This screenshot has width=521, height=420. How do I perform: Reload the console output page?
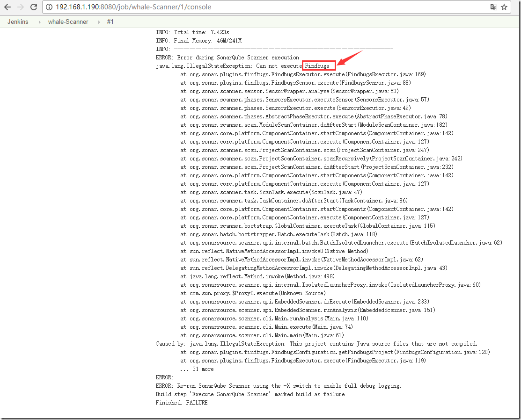34,7
